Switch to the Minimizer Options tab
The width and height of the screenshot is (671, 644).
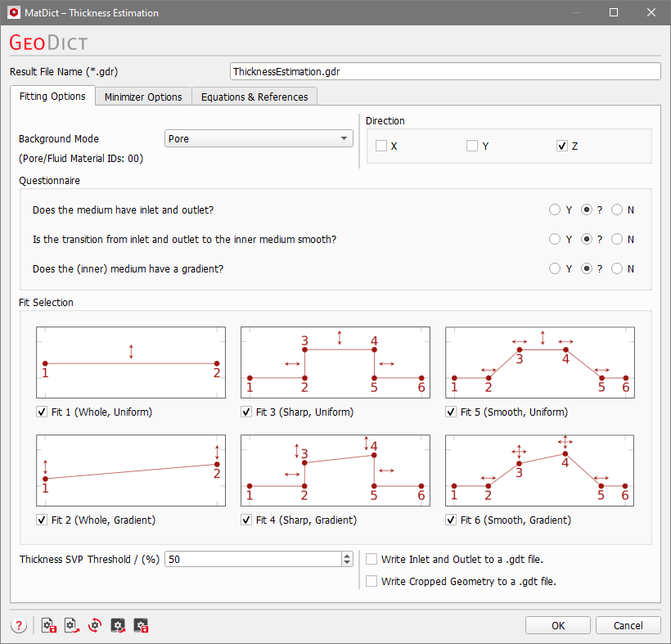(x=142, y=96)
